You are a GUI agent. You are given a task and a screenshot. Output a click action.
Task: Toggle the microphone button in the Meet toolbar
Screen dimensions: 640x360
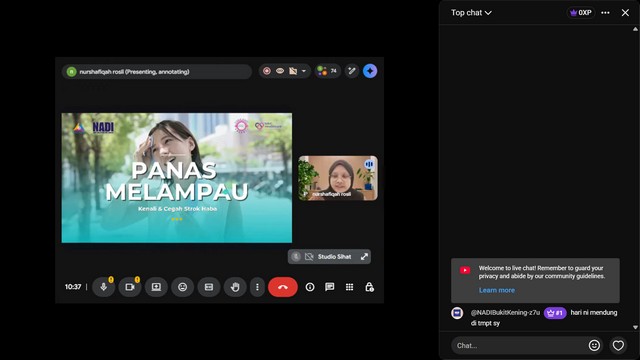coord(104,287)
